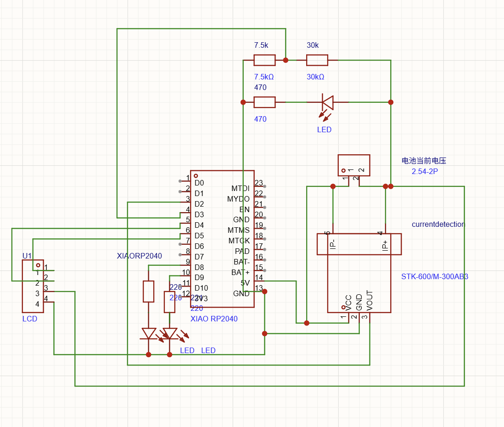Select the 2.54-2P battery connector symbol
504x427 pixels.
[x=354, y=165]
